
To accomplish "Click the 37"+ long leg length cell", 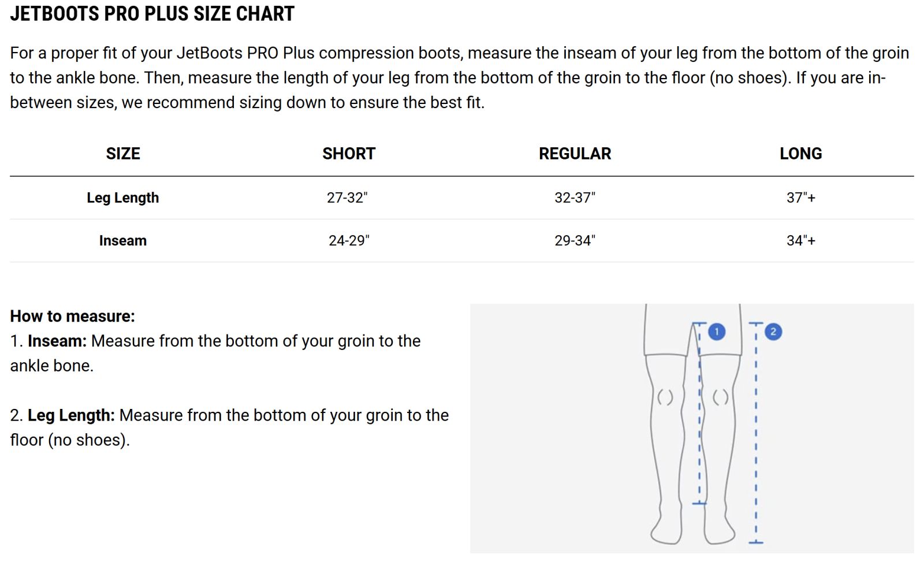I will point(801,198).
